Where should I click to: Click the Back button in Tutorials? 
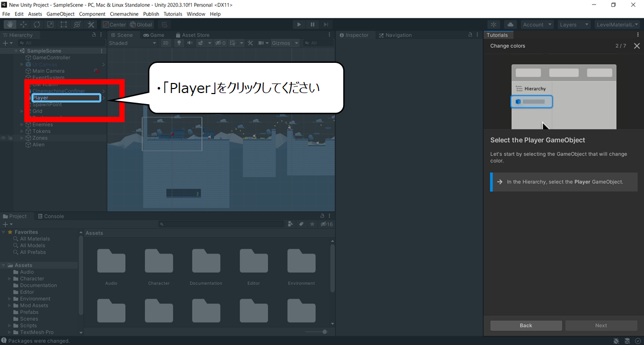click(x=526, y=325)
